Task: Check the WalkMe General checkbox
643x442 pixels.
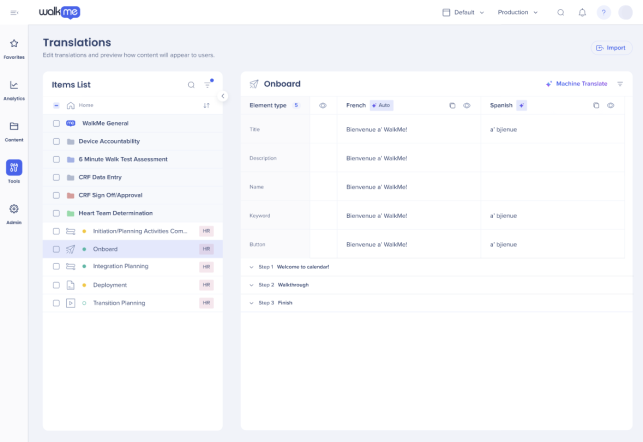Action: coord(57,123)
